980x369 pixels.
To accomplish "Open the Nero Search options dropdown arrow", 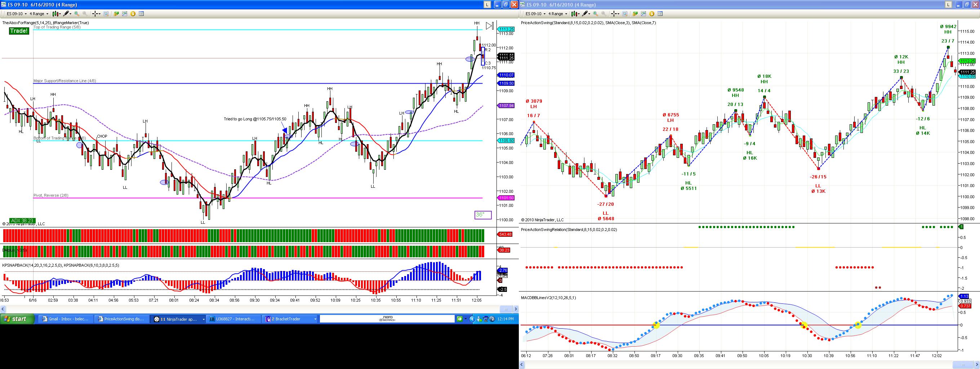I will (465, 319).
